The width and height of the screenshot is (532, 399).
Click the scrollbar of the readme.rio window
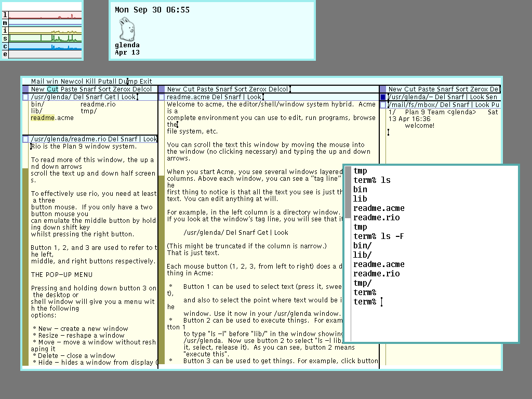click(x=25, y=255)
